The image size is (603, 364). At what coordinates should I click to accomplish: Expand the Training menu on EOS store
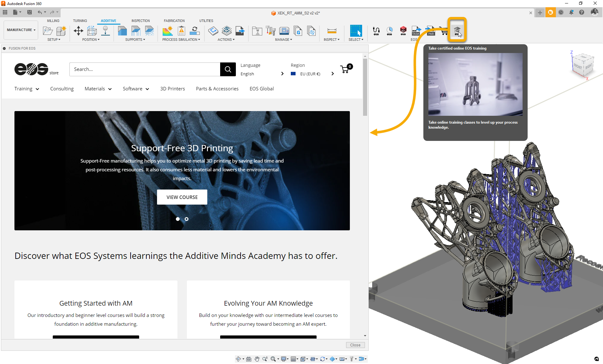(27, 89)
